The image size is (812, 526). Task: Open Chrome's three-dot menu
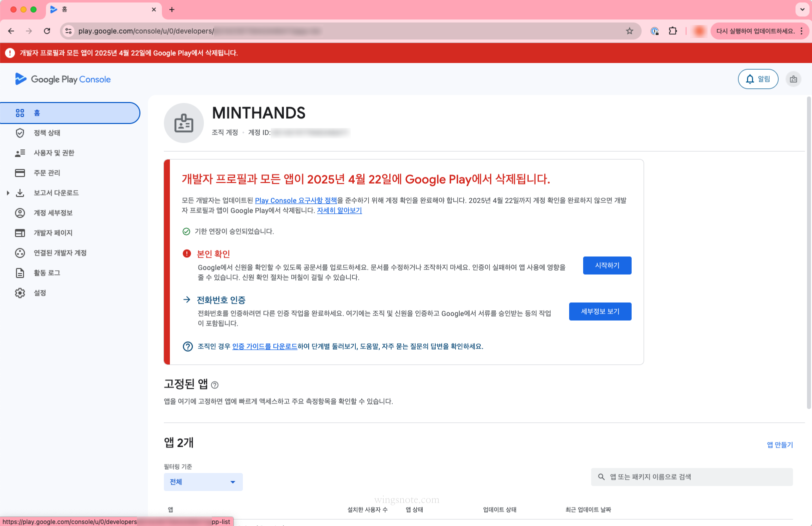802,31
